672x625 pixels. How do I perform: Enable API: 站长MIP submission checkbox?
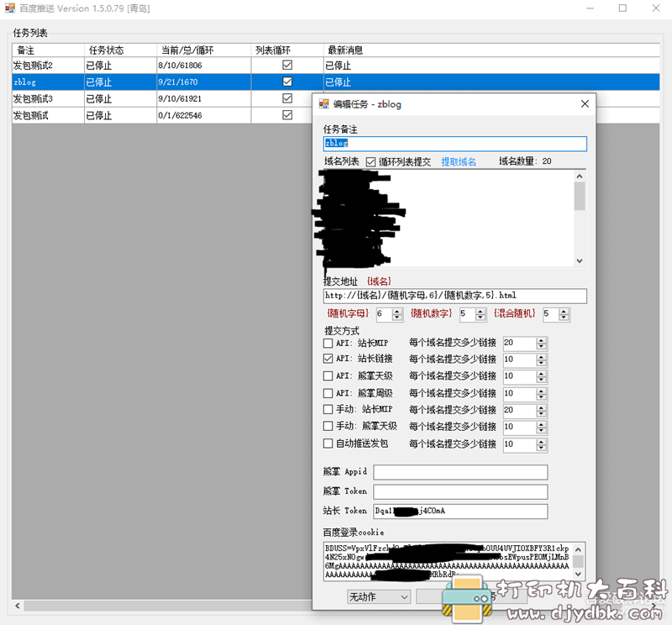click(x=328, y=344)
